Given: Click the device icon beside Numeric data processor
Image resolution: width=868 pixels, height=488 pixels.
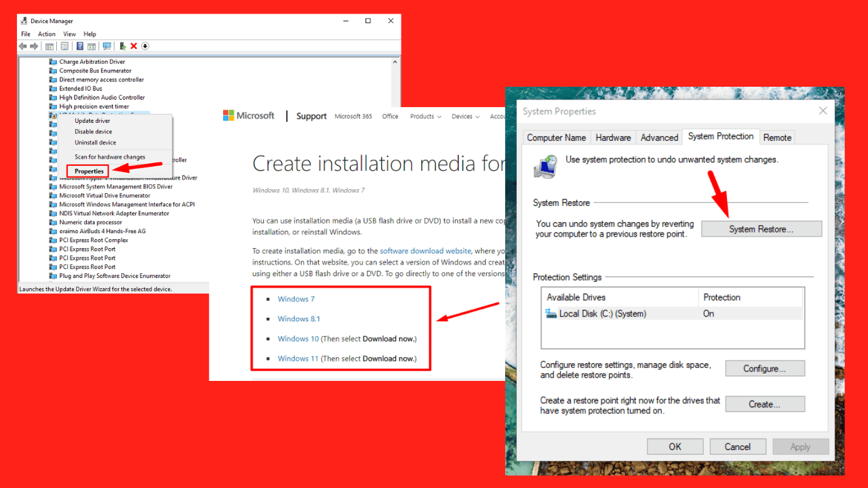Looking at the screenshot, I should coord(53,222).
